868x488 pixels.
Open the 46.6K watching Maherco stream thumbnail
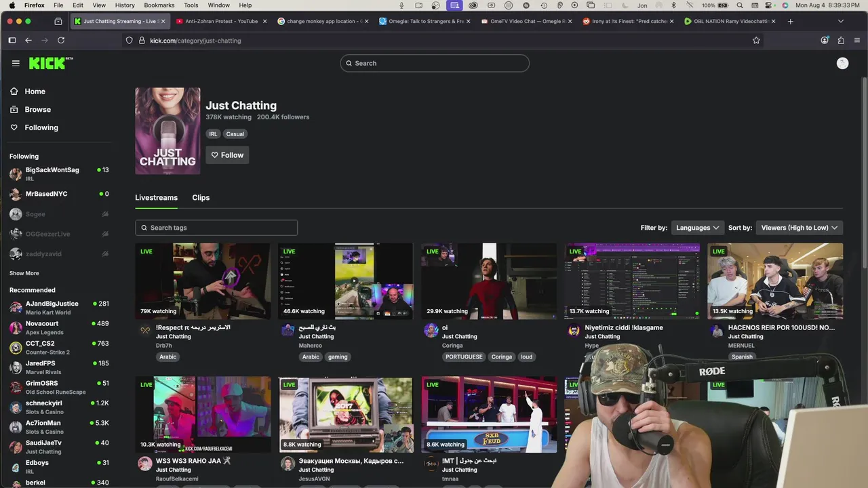pos(346,281)
